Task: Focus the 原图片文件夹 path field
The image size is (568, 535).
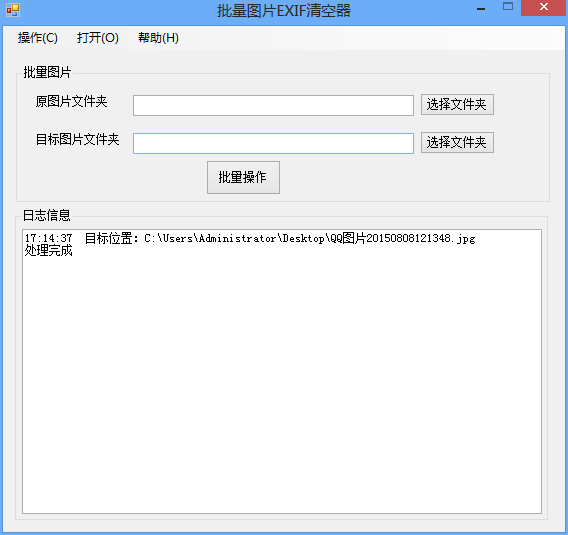Action: (273, 105)
